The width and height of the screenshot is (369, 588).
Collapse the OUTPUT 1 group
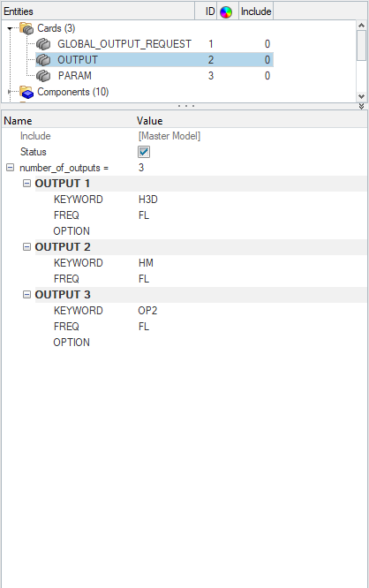pyautogui.click(x=26, y=184)
